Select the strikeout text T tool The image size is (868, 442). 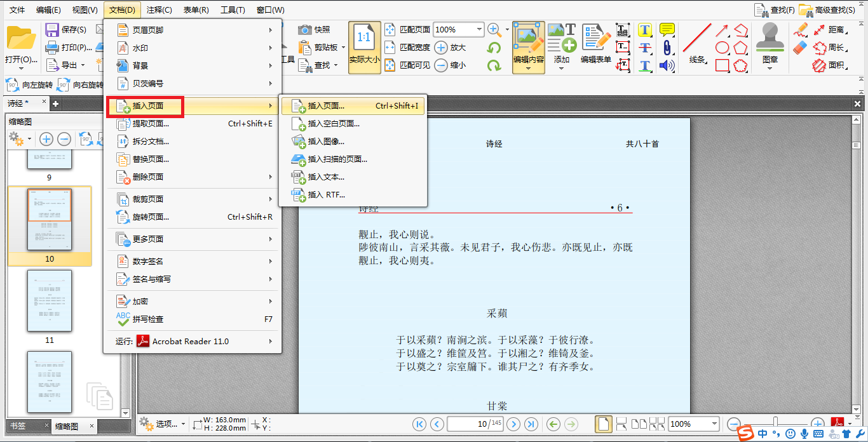(645, 48)
